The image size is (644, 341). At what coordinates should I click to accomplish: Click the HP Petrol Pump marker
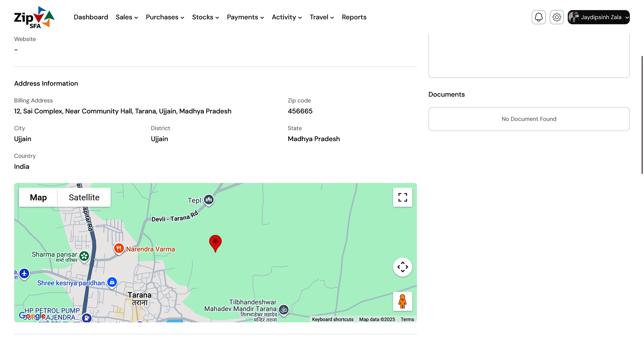[87, 318]
